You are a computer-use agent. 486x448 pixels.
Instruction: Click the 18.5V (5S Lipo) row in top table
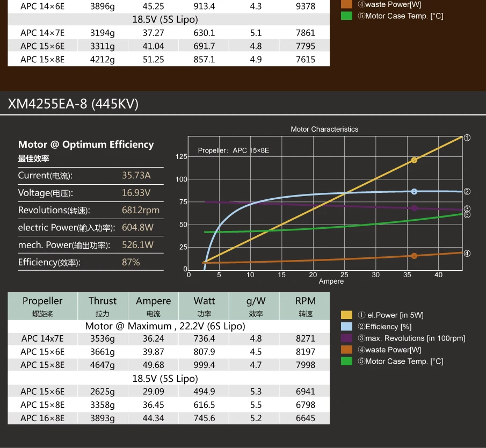coord(169,19)
